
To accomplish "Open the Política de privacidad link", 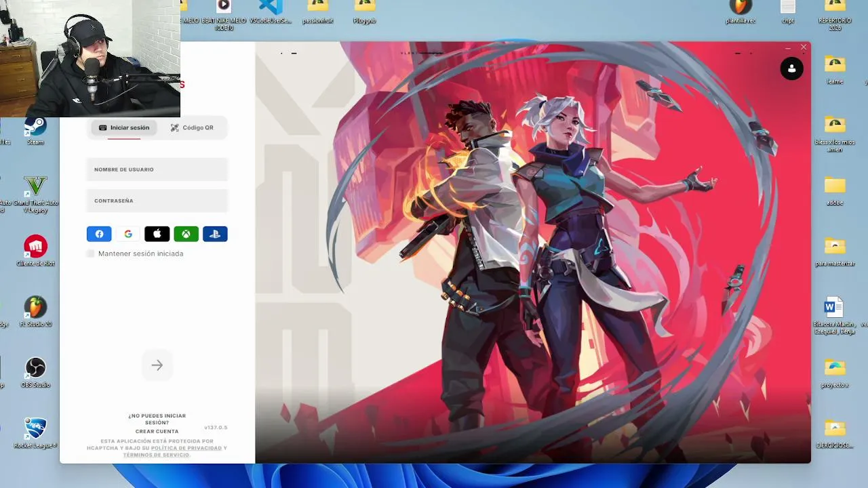I will (186, 448).
